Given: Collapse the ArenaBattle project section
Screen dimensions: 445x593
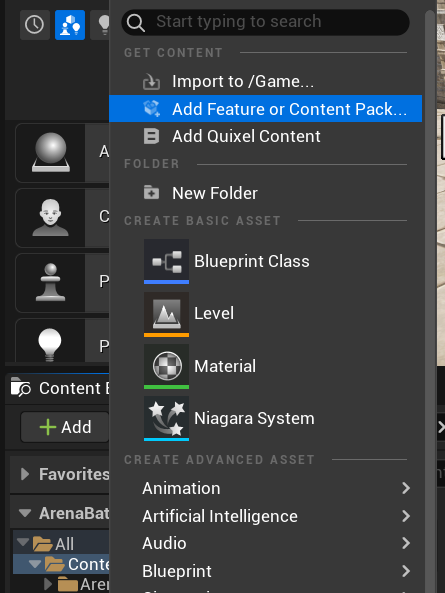Looking at the screenshot, I should click(25, 513).
